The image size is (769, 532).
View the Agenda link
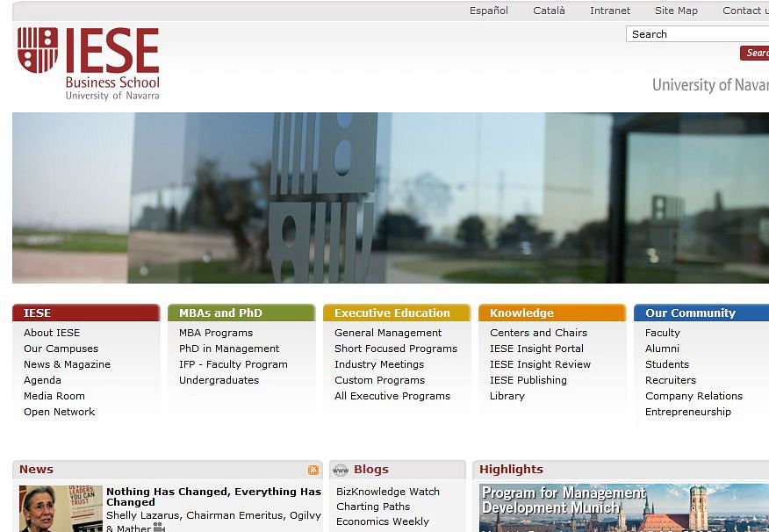42,380
